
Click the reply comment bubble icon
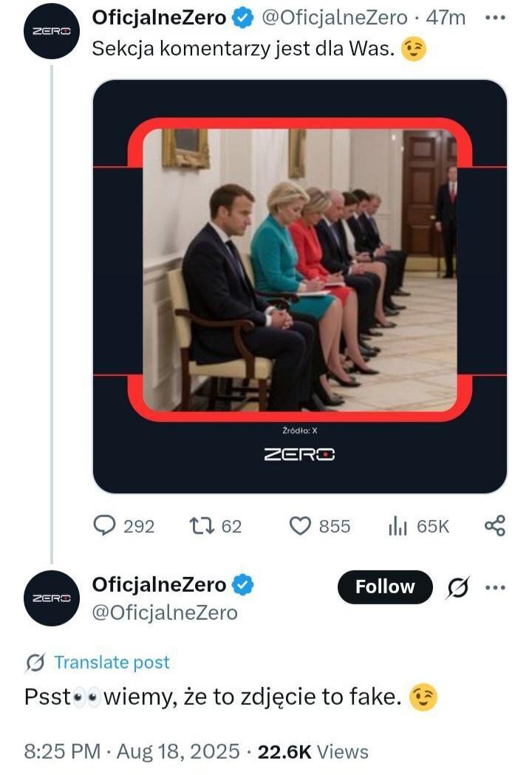point(106,525)
